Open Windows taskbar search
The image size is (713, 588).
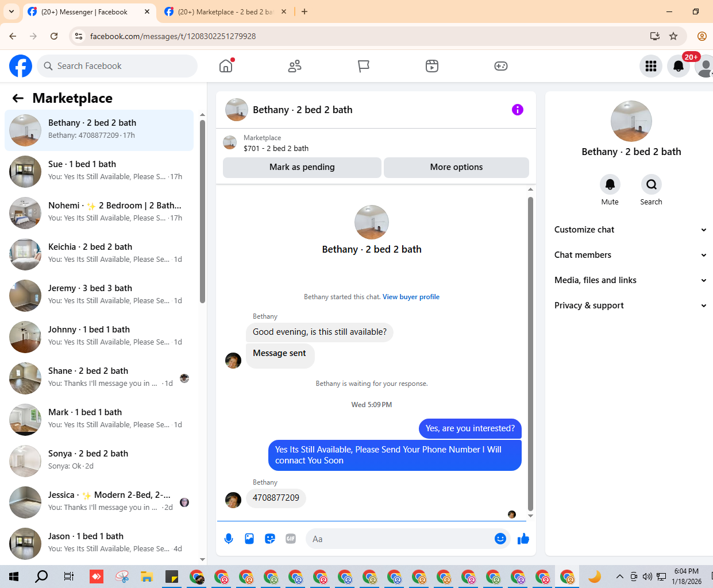[x=41, y=577]
